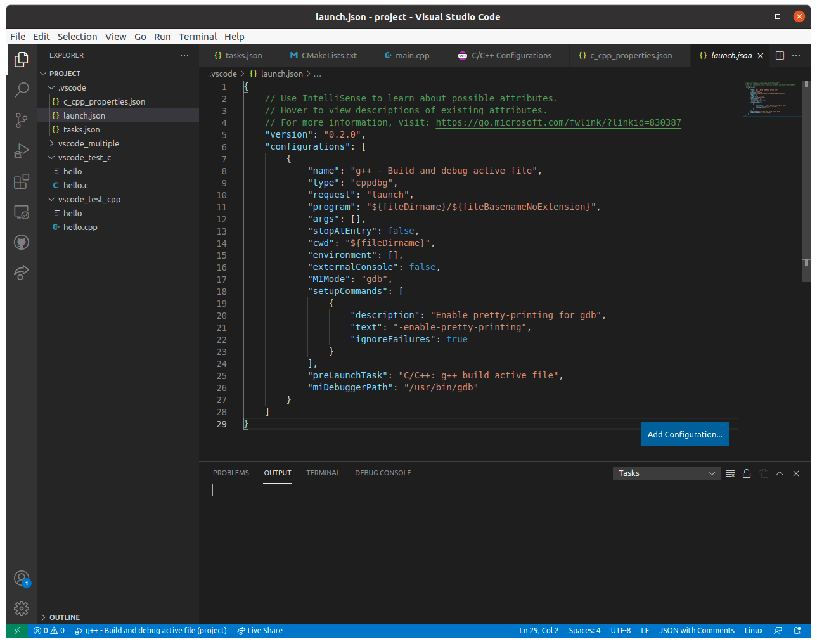Open editor more actions ellipsis
Image resolution: width=817 pixels, height=644 pixels.
coord(796,56)
